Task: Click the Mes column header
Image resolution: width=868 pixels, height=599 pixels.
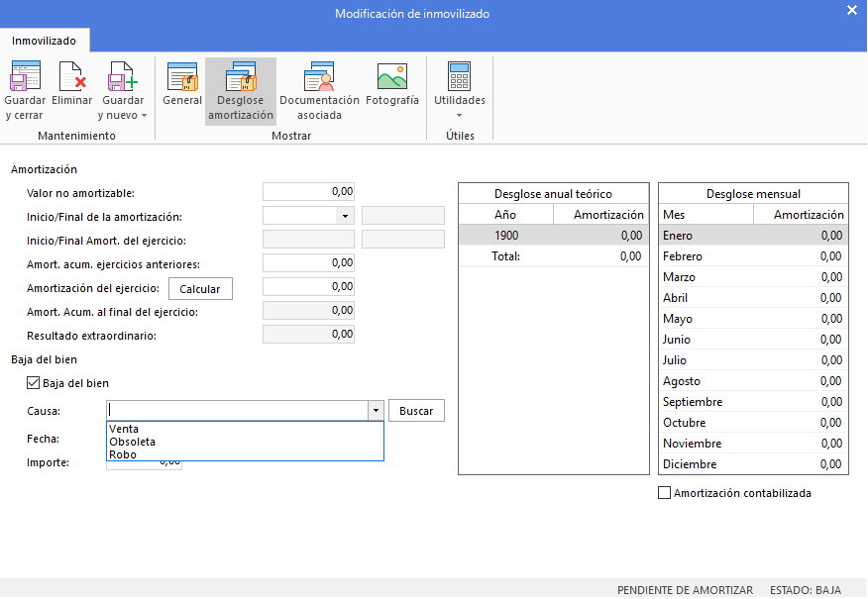Action: [706, 215]
